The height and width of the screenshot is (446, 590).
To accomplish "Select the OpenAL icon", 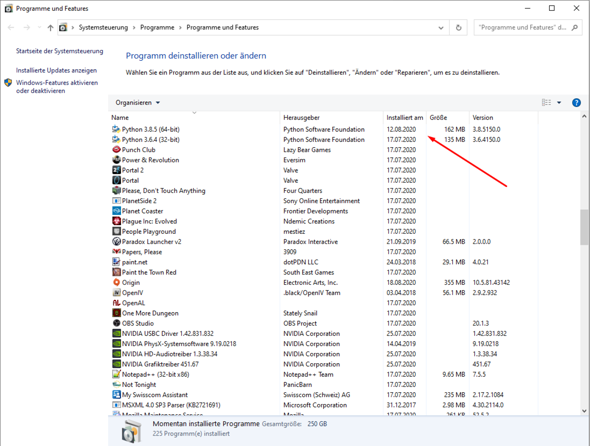I will pos(116,303).
